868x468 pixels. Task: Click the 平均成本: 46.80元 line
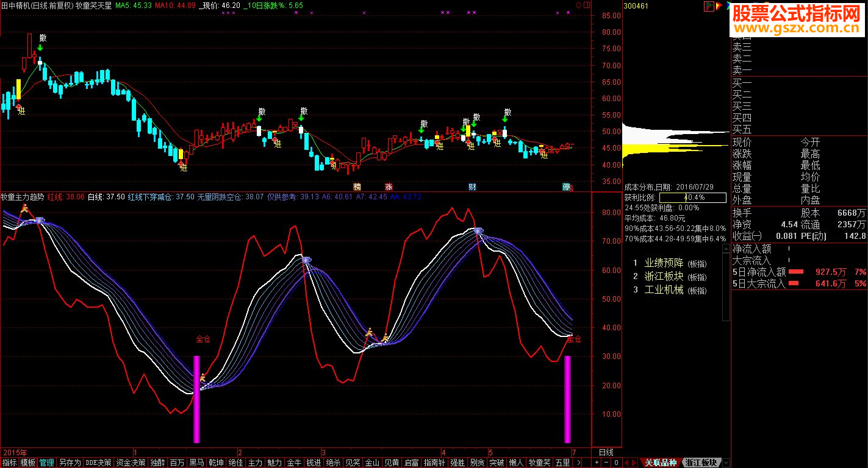(x=655, y=218)
